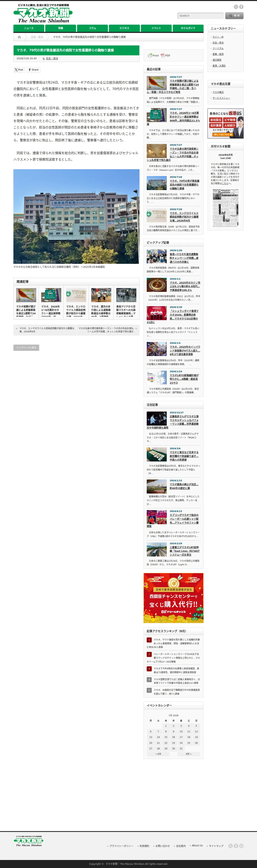Open the 西銀座チャンスセンター lottery banner
257x868 pixels.
[x=174, y=598]
